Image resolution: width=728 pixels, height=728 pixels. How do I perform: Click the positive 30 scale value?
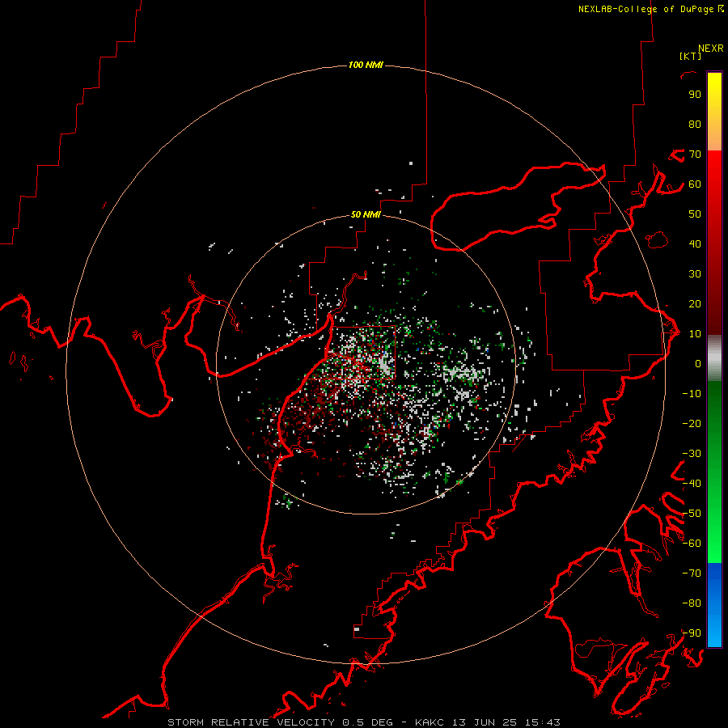point(695,274)
